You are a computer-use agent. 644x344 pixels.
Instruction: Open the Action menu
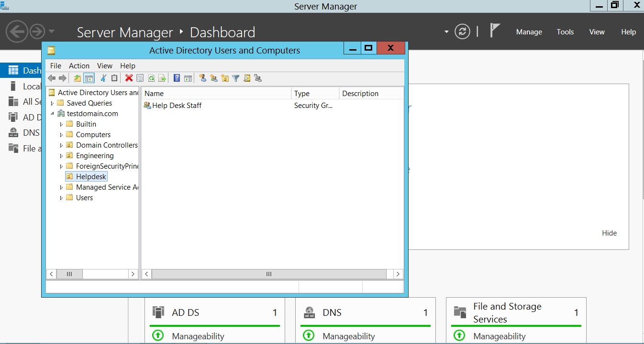(x=79, y=66)
